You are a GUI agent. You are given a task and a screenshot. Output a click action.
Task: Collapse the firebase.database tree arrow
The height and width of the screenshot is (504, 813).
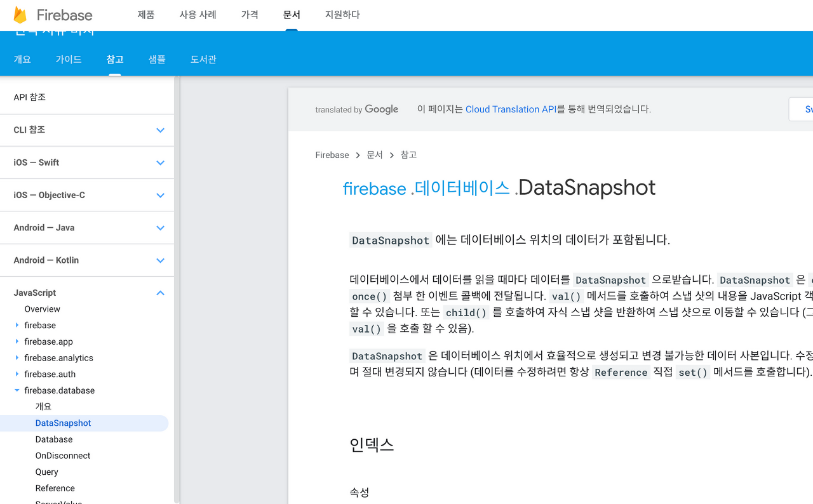[17, 390]
